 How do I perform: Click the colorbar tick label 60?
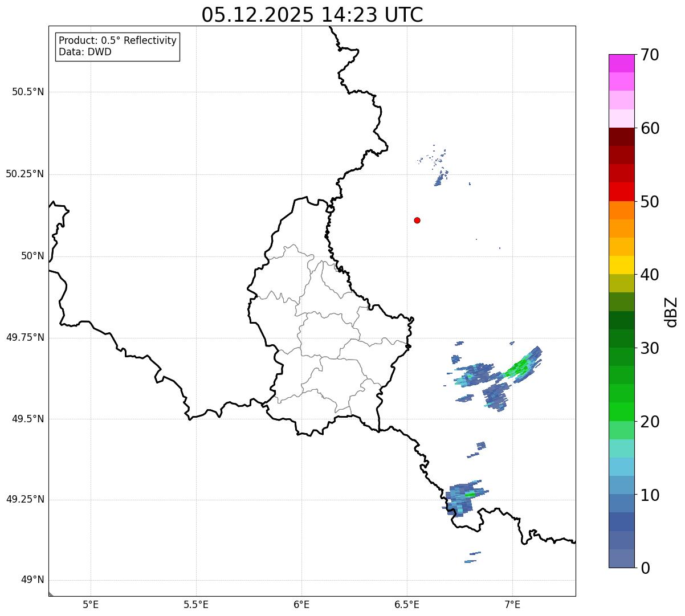point(650,128)
